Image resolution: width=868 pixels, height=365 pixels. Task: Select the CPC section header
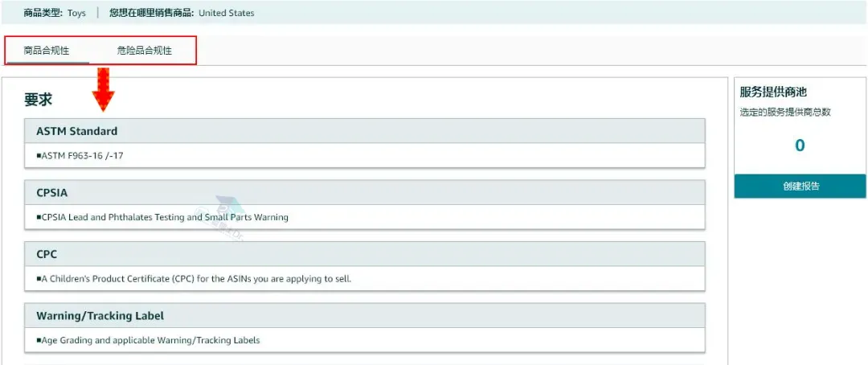[x=365, y=254]
